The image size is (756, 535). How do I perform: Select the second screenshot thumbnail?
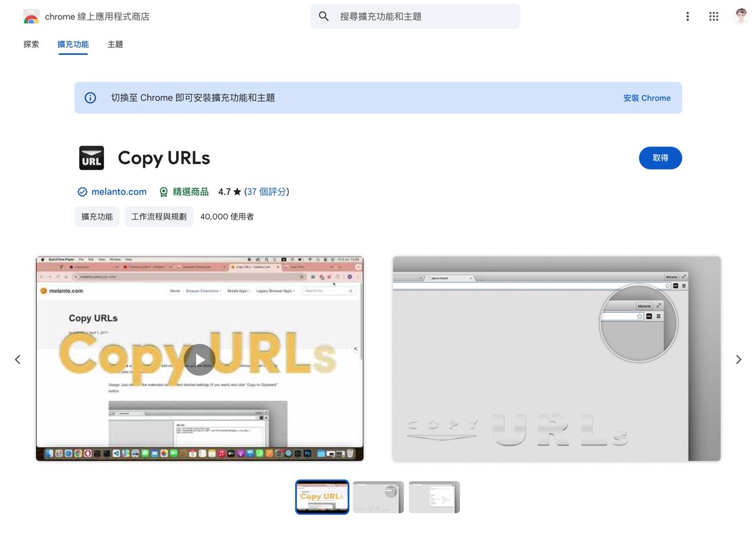(378, 497)
